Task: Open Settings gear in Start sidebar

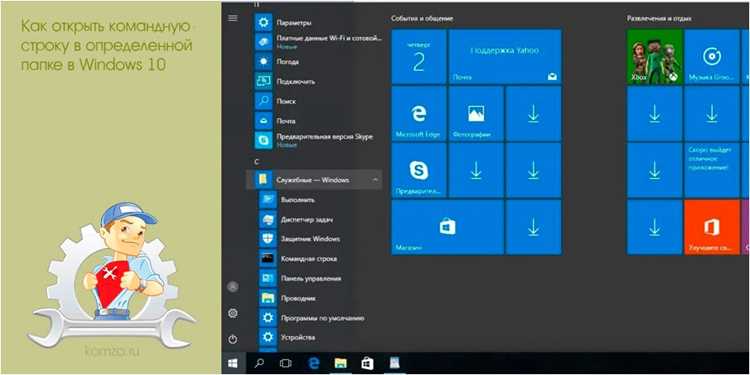Action: tap(233, 313)
